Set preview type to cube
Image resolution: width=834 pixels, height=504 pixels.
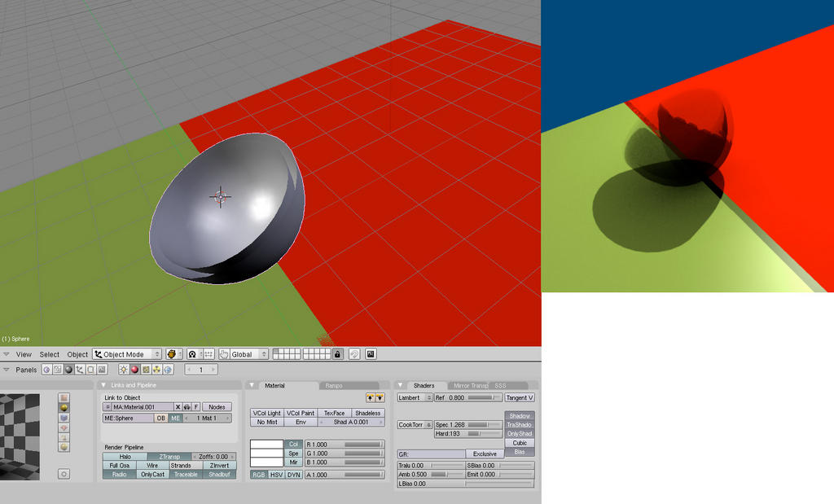pos(64,418)
